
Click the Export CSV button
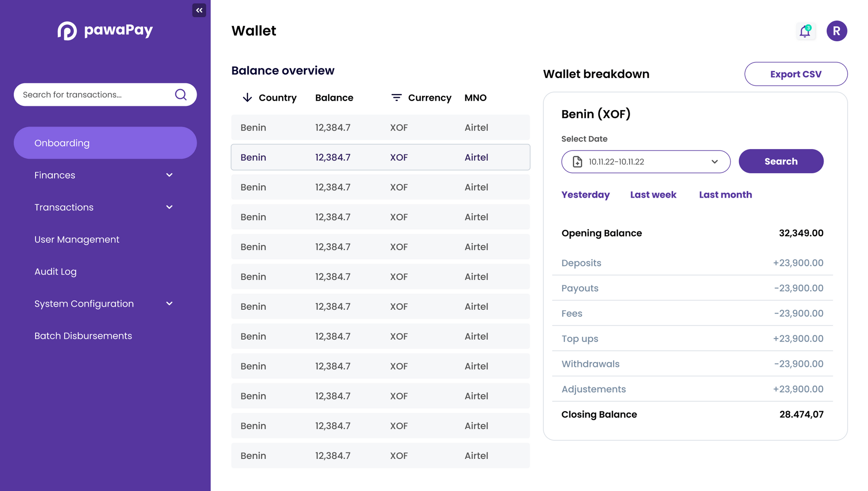click(796, 74)
